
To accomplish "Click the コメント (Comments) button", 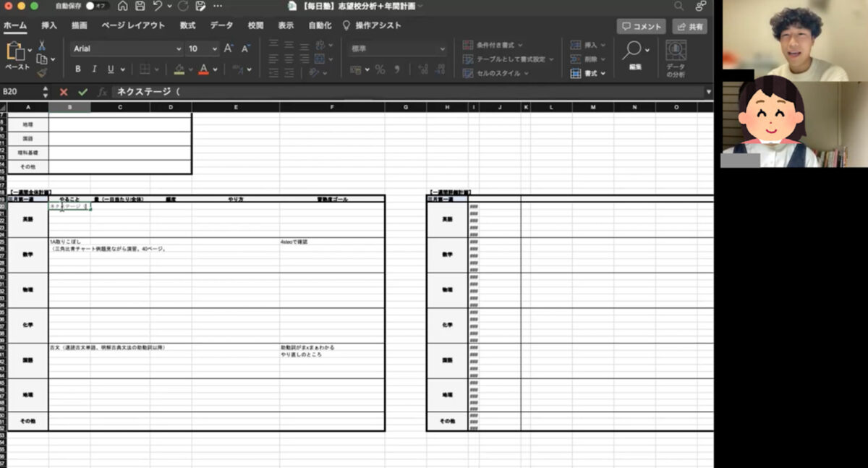I will (641, 27).
